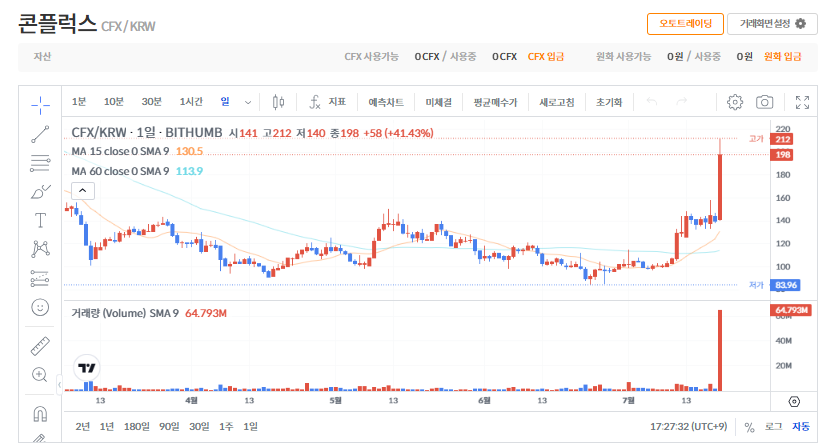
Task: Toggle 평균매수가 average buy price line
Action: click(495, 103)
